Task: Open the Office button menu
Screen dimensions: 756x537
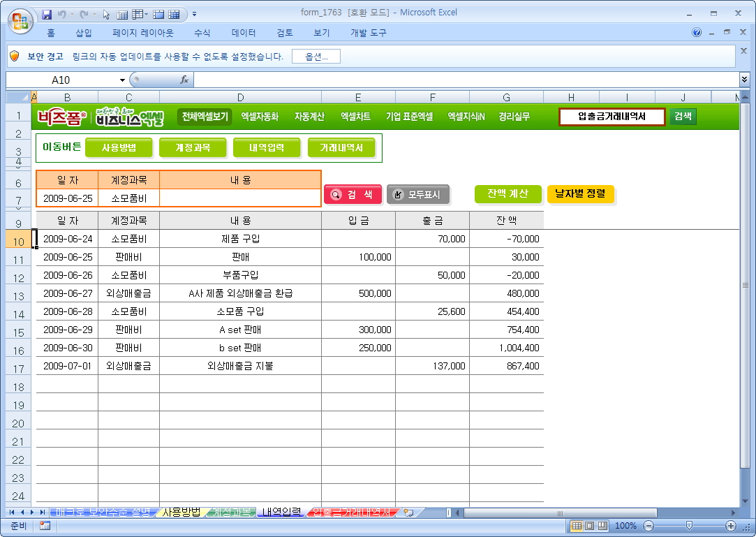Action: (20, 17)
